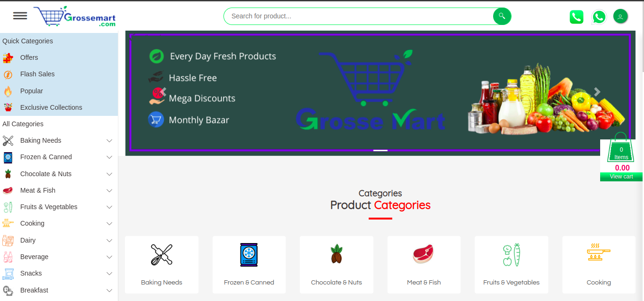Open the WhatsApp chat icon
Viewport: 644px width, 301px height.
(599, 17)
